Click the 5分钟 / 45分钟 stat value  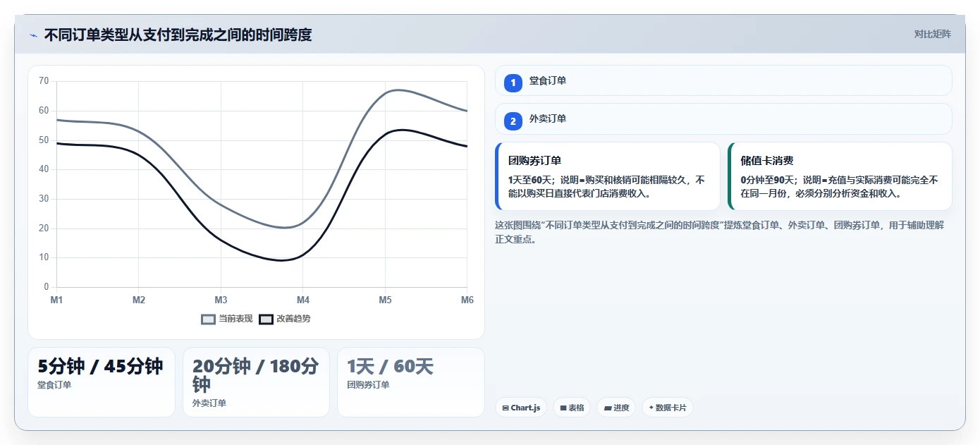point(100,367)
